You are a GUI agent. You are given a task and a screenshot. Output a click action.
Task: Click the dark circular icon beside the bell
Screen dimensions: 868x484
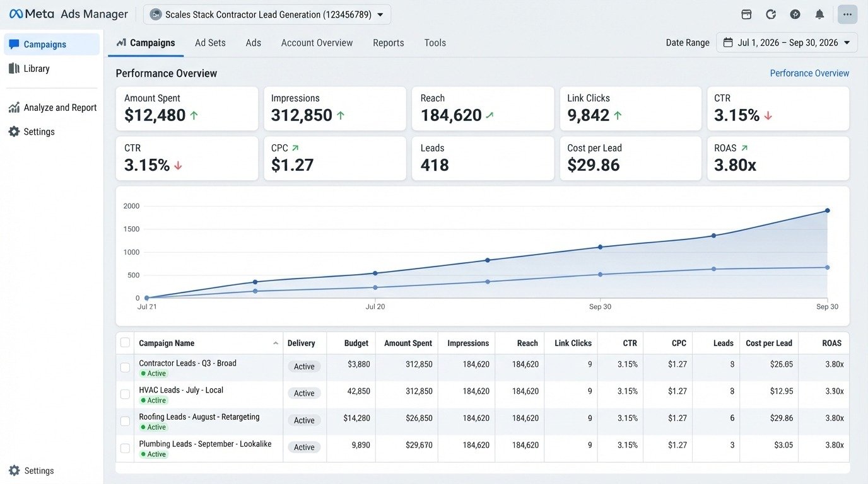coord(795,14)
